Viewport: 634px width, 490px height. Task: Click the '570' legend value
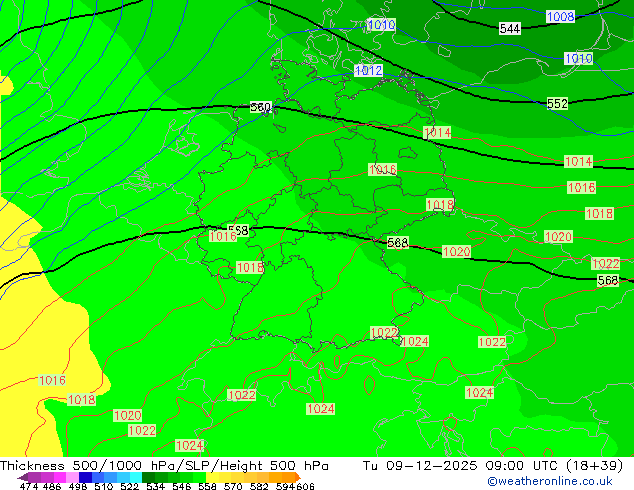click(x=233, y=486)
